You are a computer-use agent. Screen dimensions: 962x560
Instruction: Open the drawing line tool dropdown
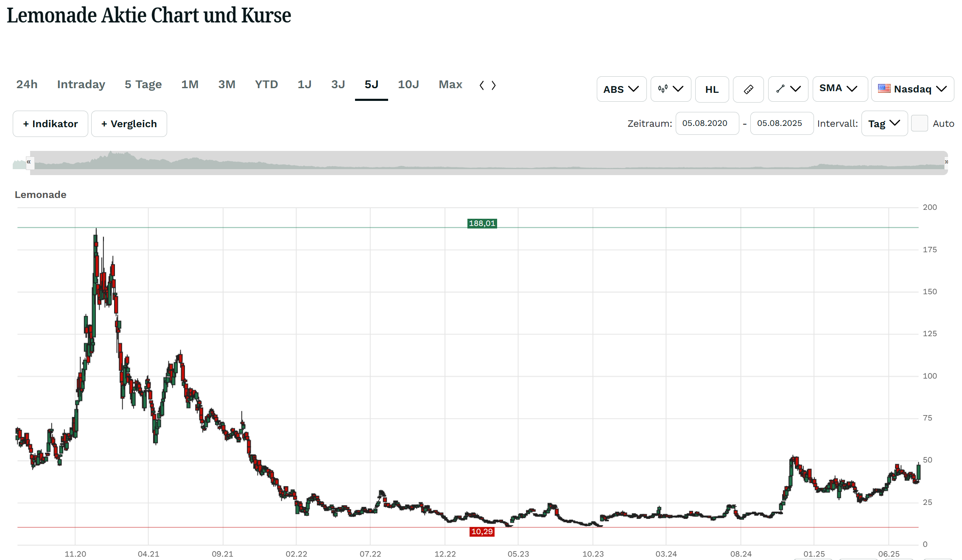pos(788,89)
